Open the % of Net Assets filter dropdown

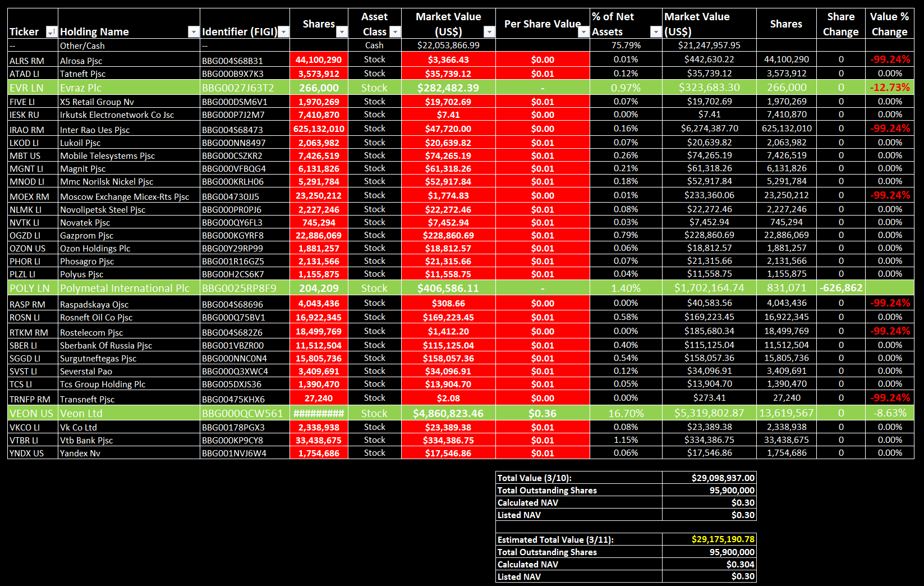[655, 32]
